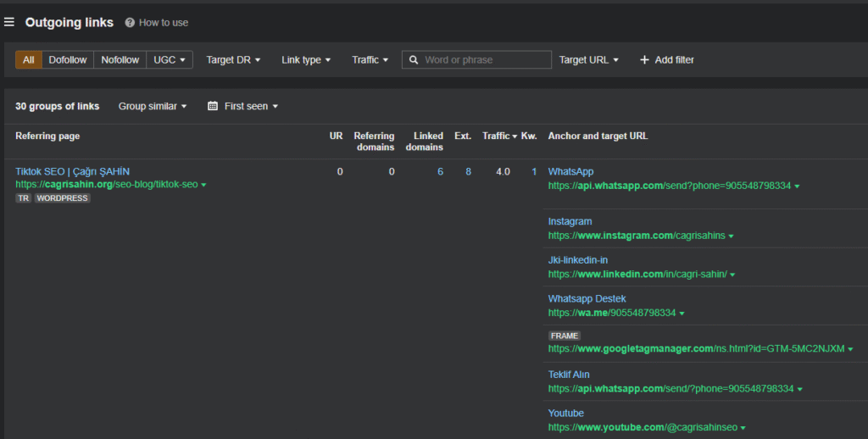Open the googletagmanager.com ns.html URL
This screenshot has width=868, height=439.
point(697,349)
